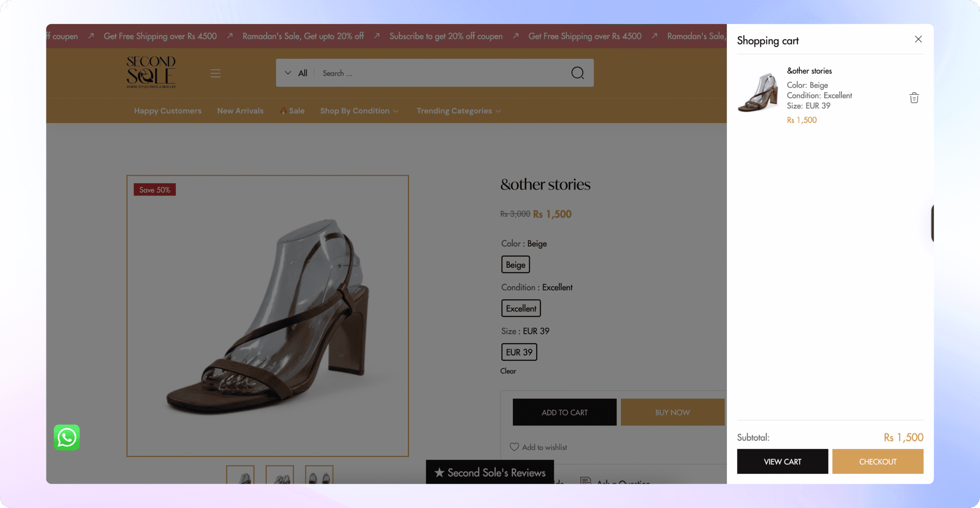980x508 pixels.
Task: Open the hamburger menu beside the logo
Action: tap(216, 73)
